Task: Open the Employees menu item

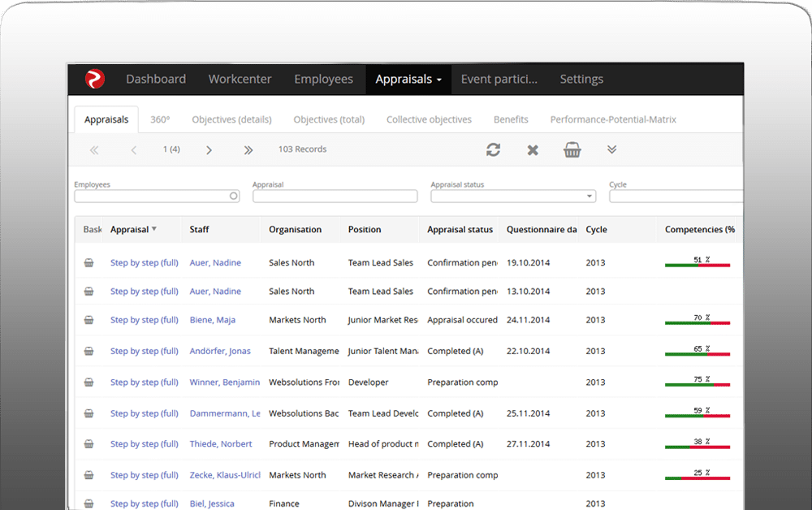Action: 324,80
